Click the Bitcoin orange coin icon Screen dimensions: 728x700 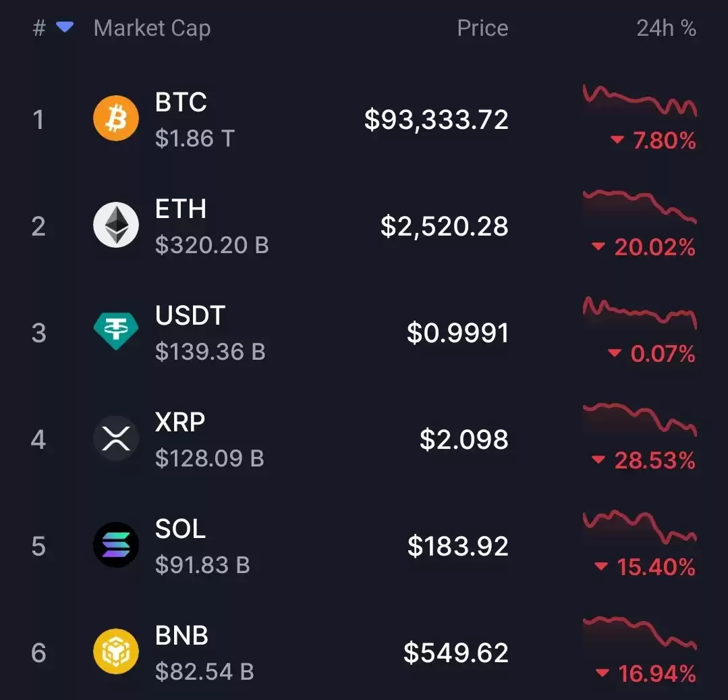tap(116, 118)
